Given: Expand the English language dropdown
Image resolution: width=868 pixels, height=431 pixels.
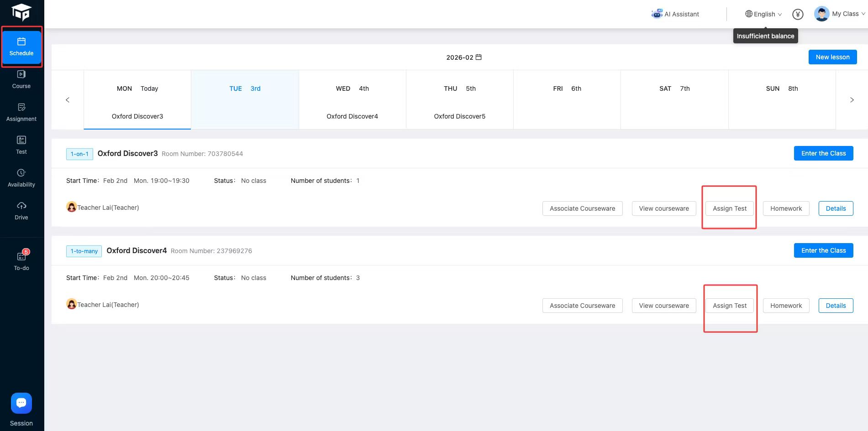Looking at the screenshot, I should [x=763, y=14].
